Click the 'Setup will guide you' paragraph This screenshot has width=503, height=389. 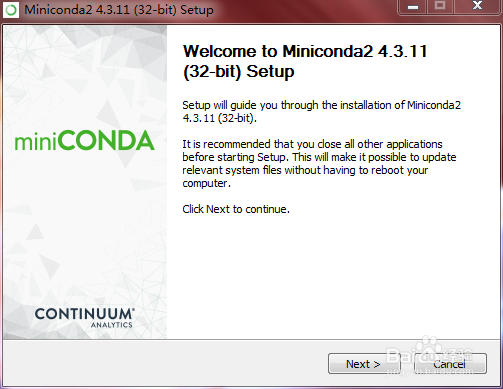coord(321,112)
